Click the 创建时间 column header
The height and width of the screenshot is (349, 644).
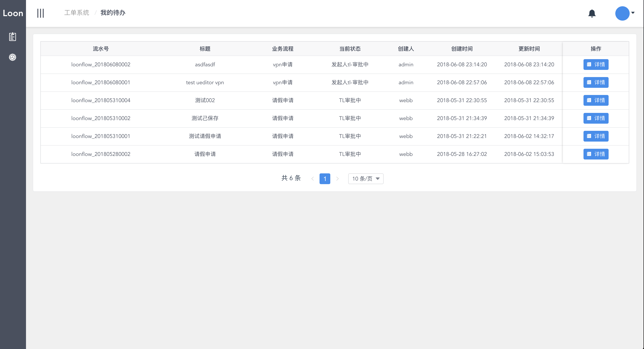[x=462, y=49]
